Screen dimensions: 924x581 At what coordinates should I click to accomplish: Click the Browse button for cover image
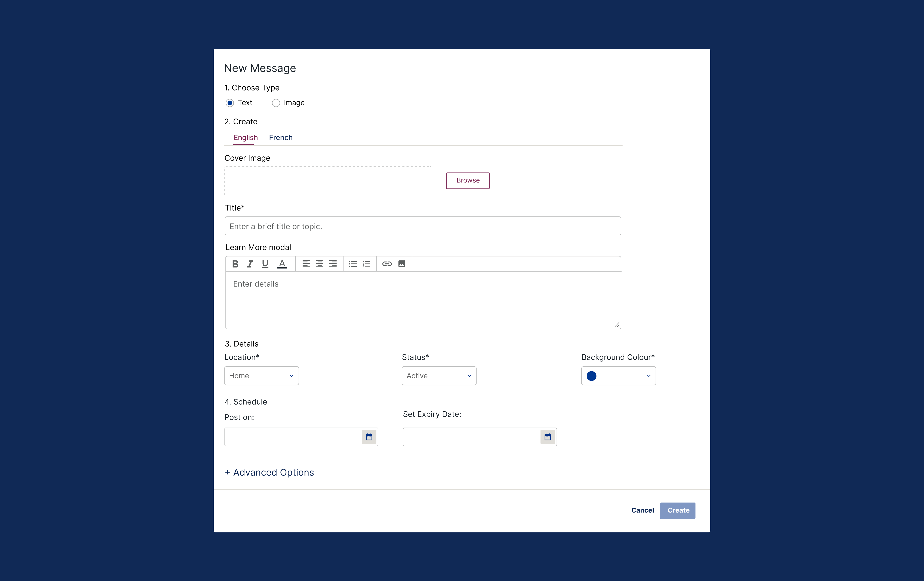pyautogui.click(x=468, y=180)
